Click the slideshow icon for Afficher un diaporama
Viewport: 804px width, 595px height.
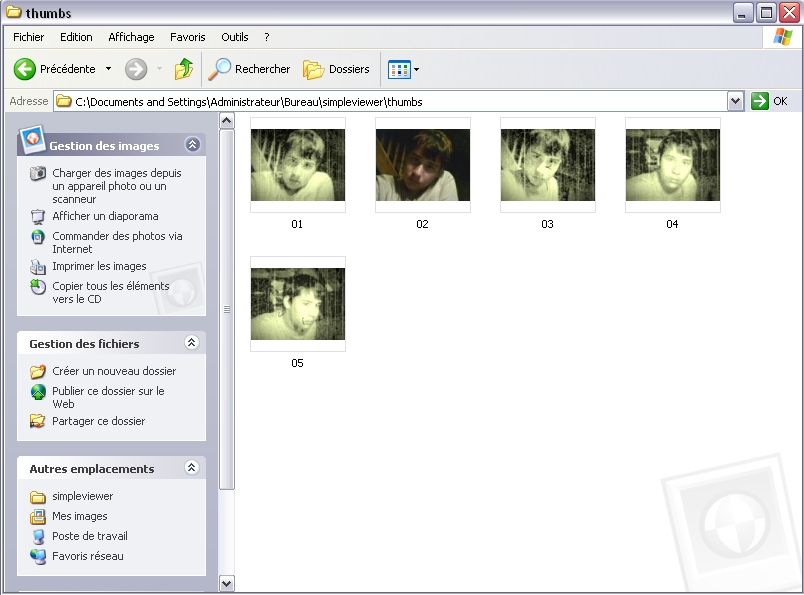coord(38,216)
